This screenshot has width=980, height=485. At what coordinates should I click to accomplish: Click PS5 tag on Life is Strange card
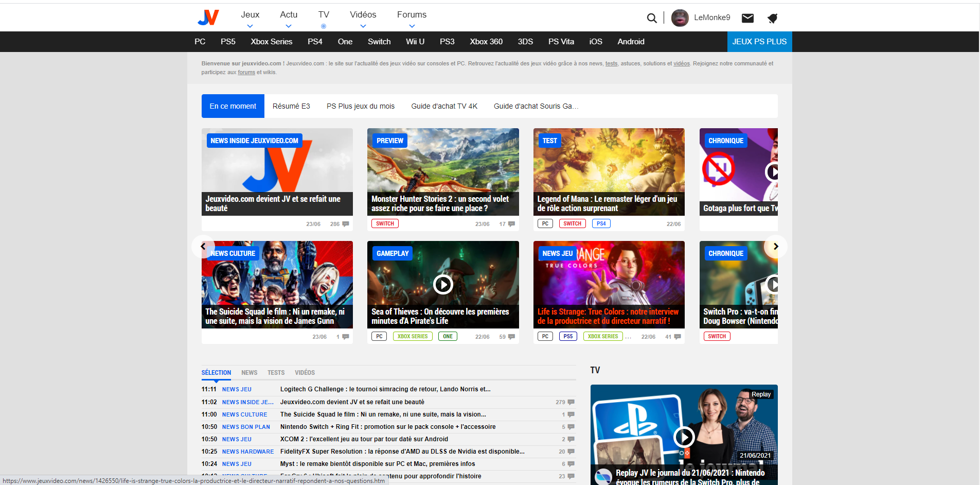(x=568, y=336)
